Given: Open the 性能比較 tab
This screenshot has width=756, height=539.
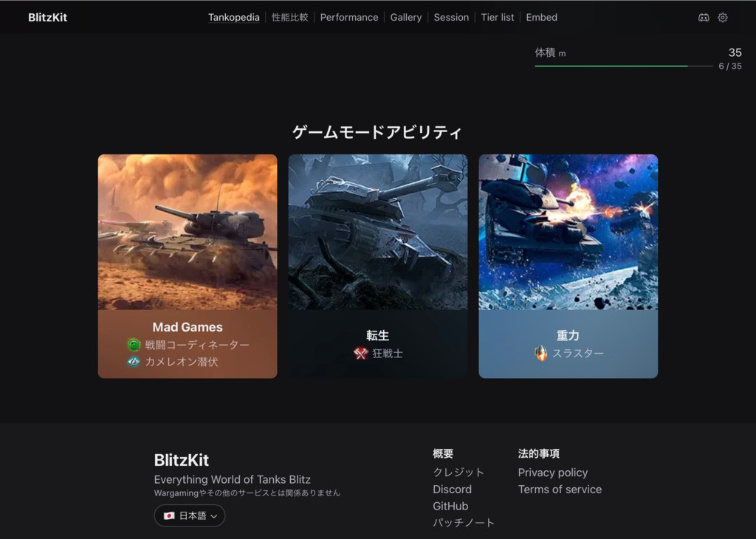Looking at the screenshot, I should 289,18.
